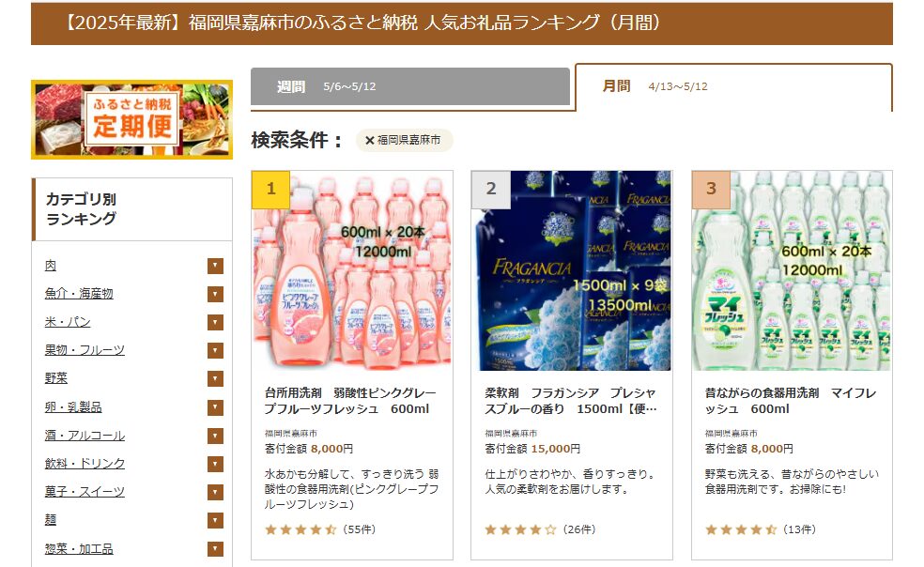Switch to the 週間 ranking tab
The height and width of the screenshot is (567, 924).
pos(410,86)
